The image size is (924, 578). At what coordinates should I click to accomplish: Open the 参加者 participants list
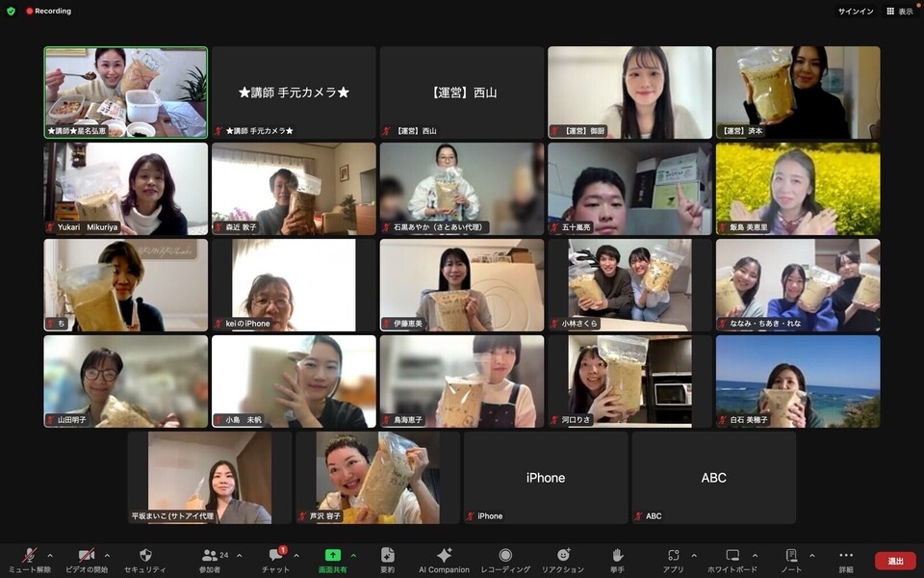click(x=209, y=557)
